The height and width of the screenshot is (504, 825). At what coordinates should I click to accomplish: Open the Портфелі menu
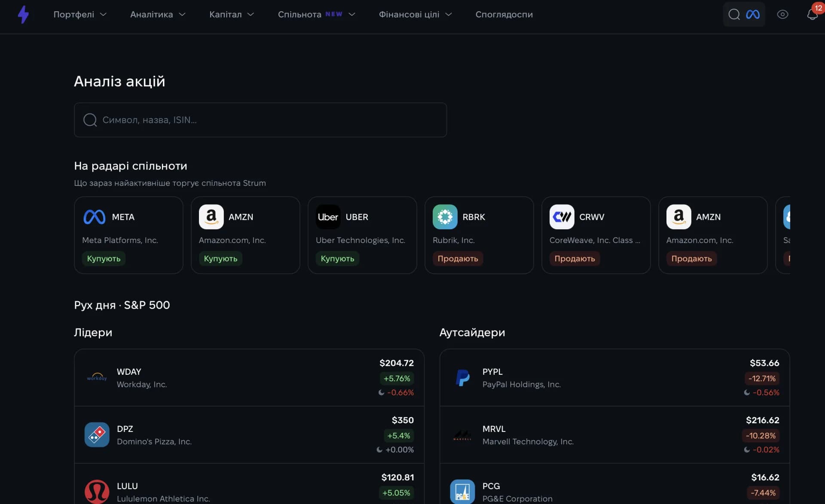coord(80,14)
